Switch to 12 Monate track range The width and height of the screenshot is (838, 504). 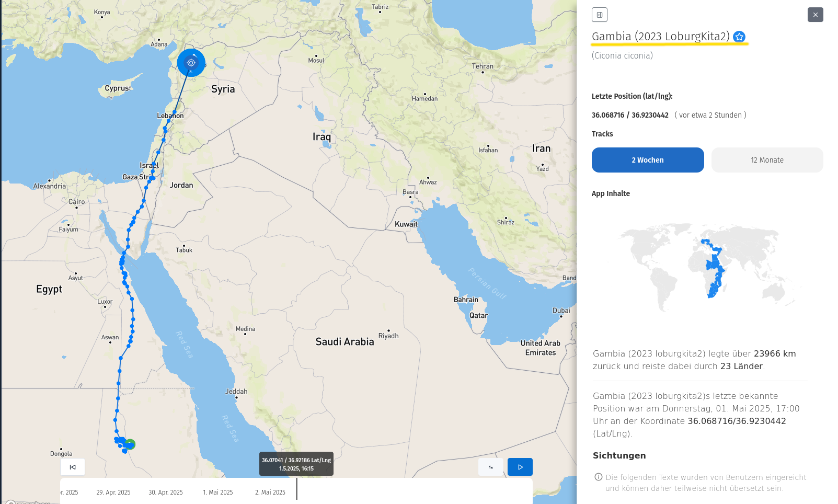coord(767,160)
